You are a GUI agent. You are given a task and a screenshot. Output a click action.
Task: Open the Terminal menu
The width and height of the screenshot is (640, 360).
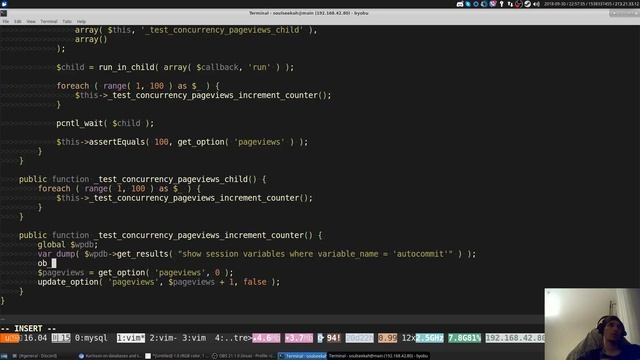(x=49, y=21)
